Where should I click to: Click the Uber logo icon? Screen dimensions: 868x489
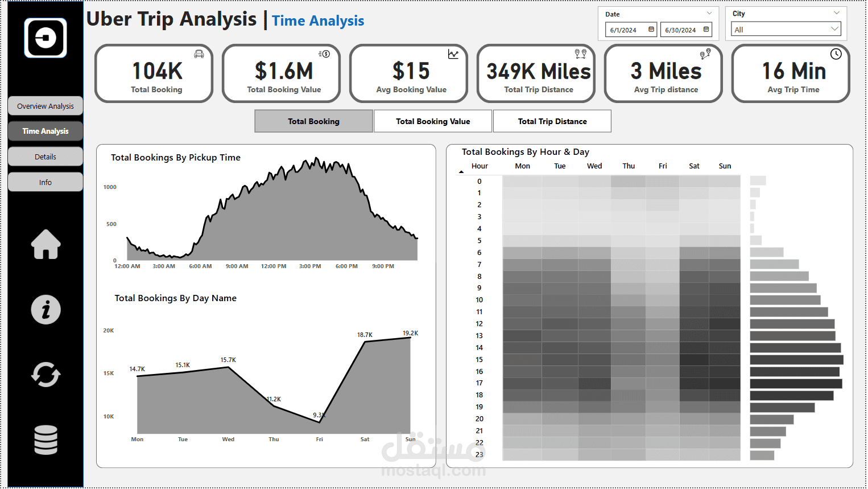click(x=46, y=38)
